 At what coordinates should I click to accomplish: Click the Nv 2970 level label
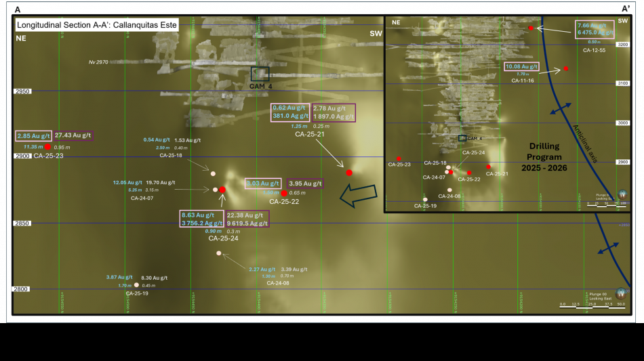coord(98,62)
